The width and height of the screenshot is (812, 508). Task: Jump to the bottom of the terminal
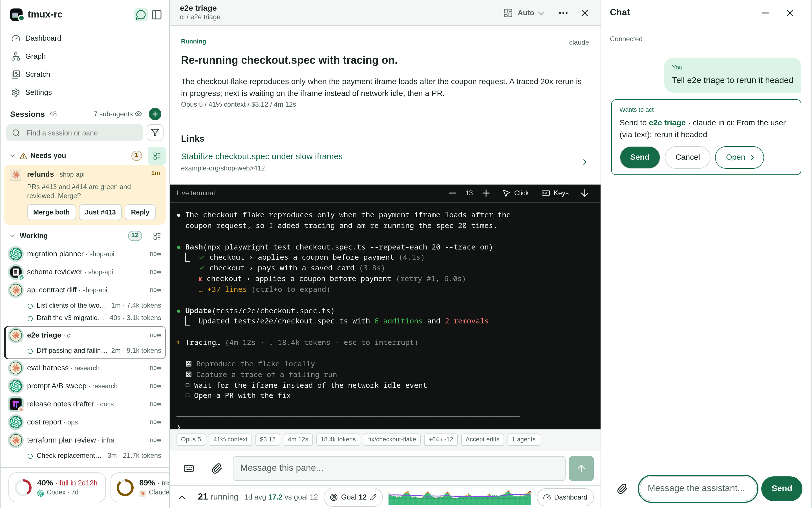coord(584,193)
